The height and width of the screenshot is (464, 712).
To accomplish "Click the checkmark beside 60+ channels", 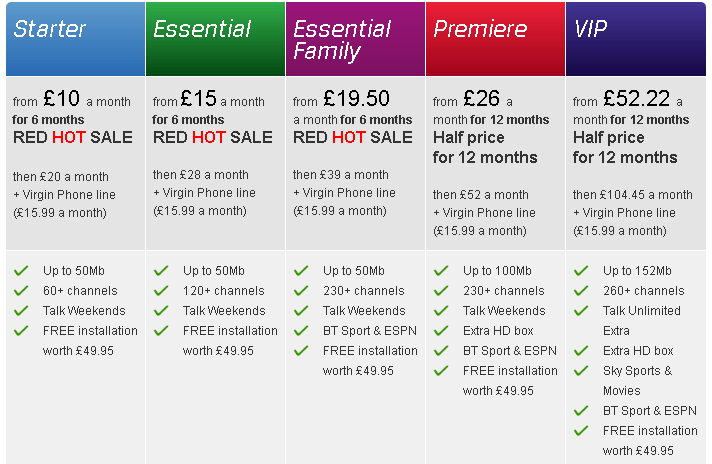I will [21, 291].
